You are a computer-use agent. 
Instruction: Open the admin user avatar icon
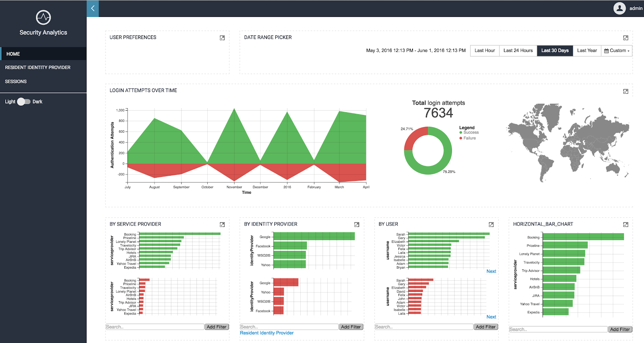619,8
